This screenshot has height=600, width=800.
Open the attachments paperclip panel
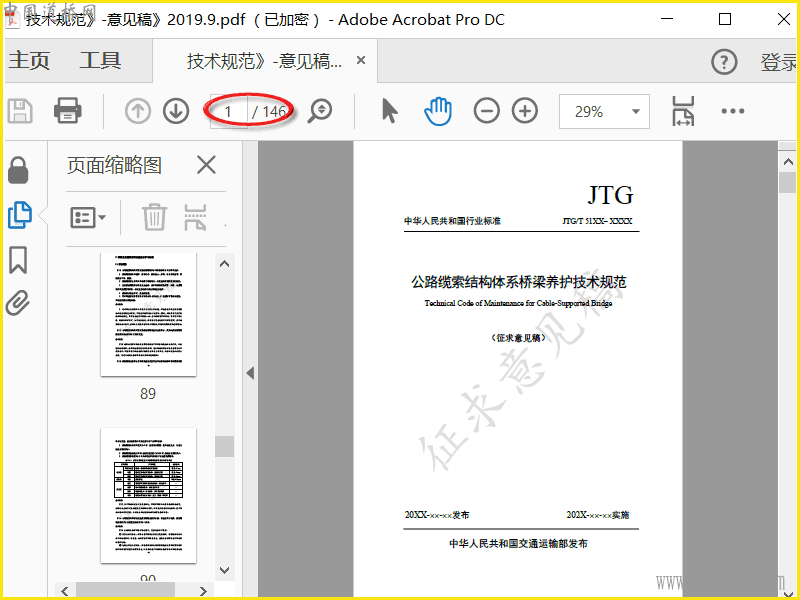point(18,304)
